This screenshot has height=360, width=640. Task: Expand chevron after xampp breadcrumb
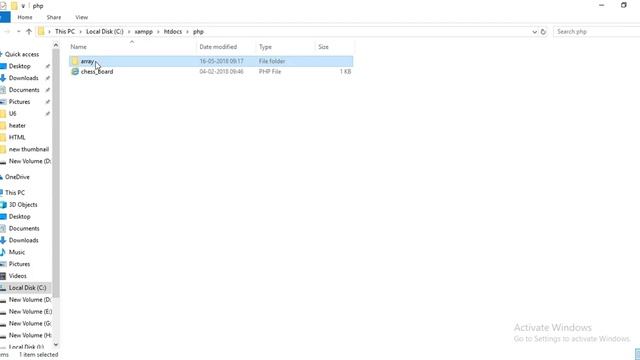tap(158, 31)
